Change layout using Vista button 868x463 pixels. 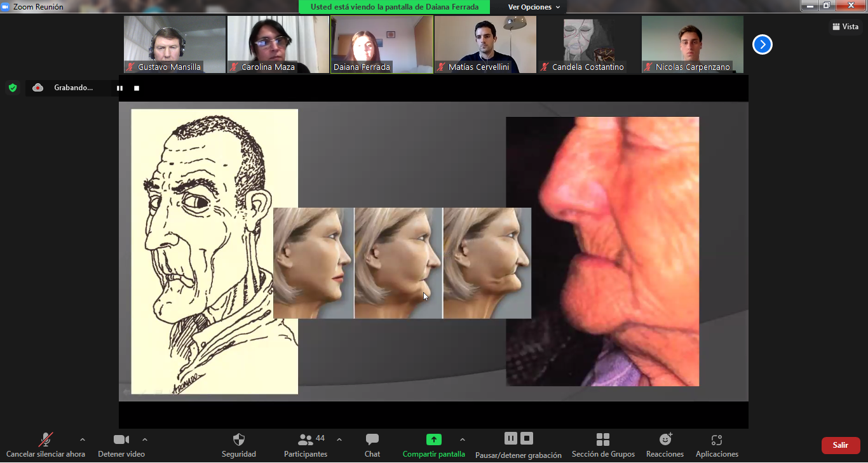coord(845,27)
